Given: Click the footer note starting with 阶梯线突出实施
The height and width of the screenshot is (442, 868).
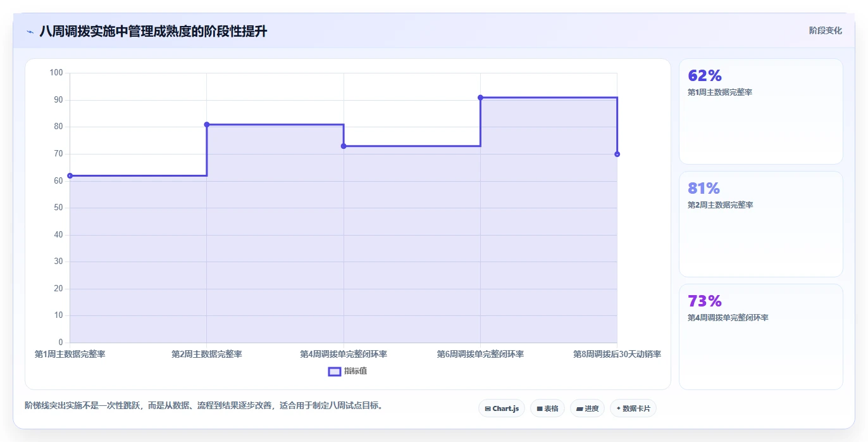Looking at the screenshot, I should coord(204,405).
